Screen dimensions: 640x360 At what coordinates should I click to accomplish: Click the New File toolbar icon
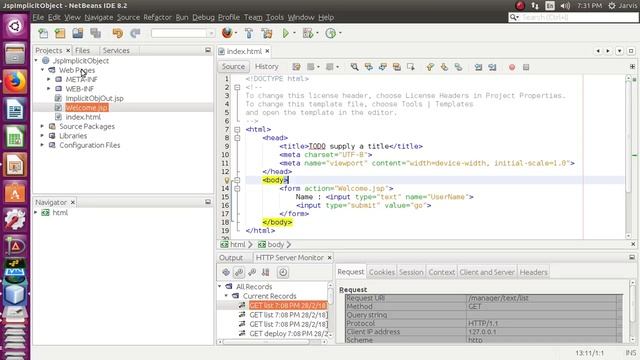coord(43,33)
